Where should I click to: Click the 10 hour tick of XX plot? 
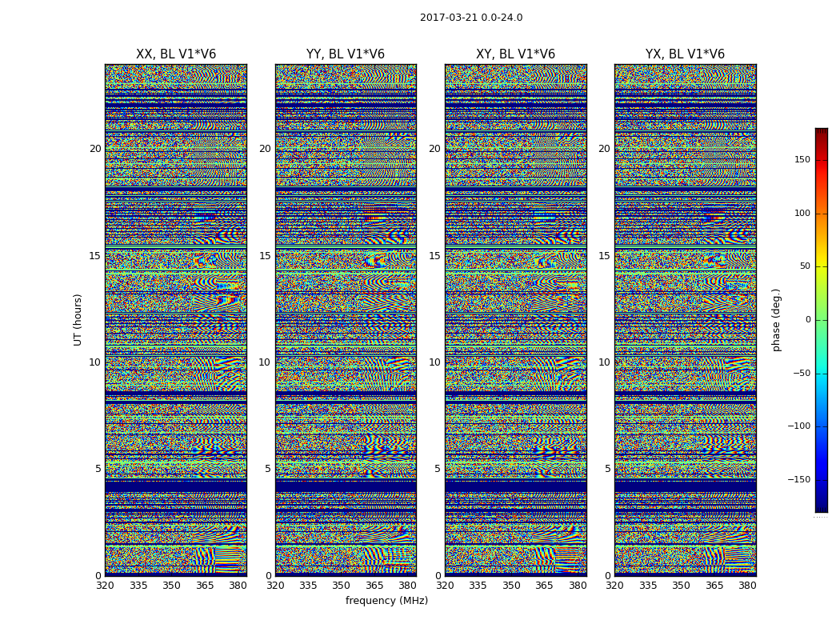[95, 362]
